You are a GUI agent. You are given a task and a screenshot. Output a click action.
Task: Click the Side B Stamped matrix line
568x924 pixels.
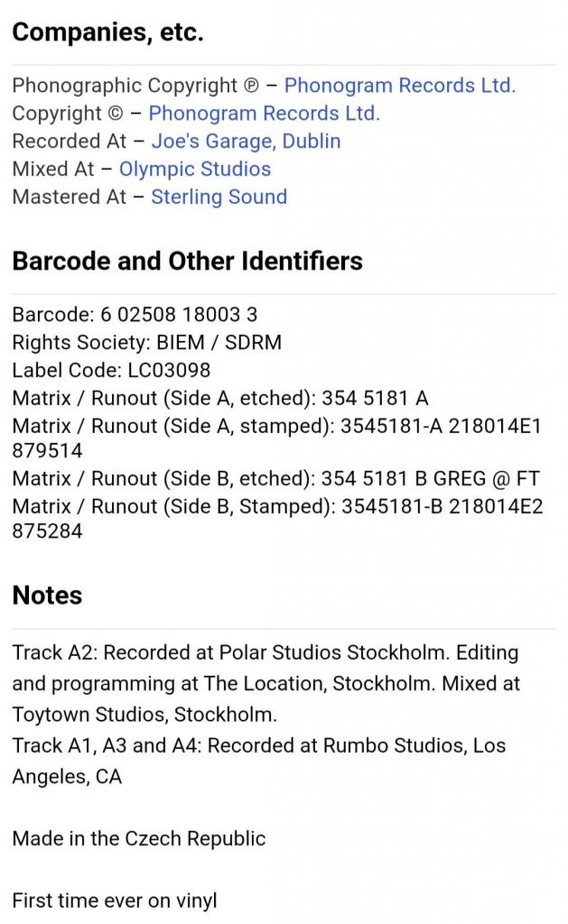[x=277, y=507]
